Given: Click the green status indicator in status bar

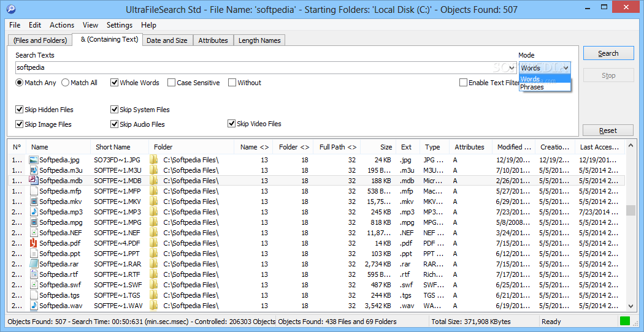Looking at the screenshot, I should coord(625,322).
